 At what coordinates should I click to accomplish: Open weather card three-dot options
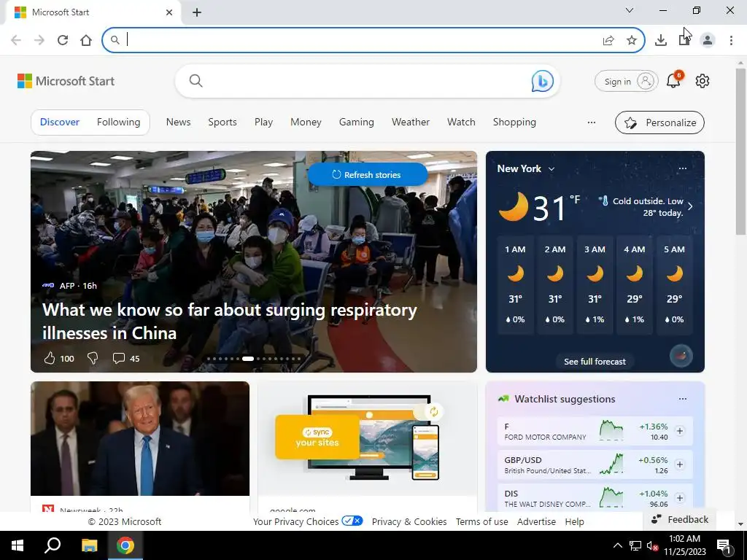683,168
